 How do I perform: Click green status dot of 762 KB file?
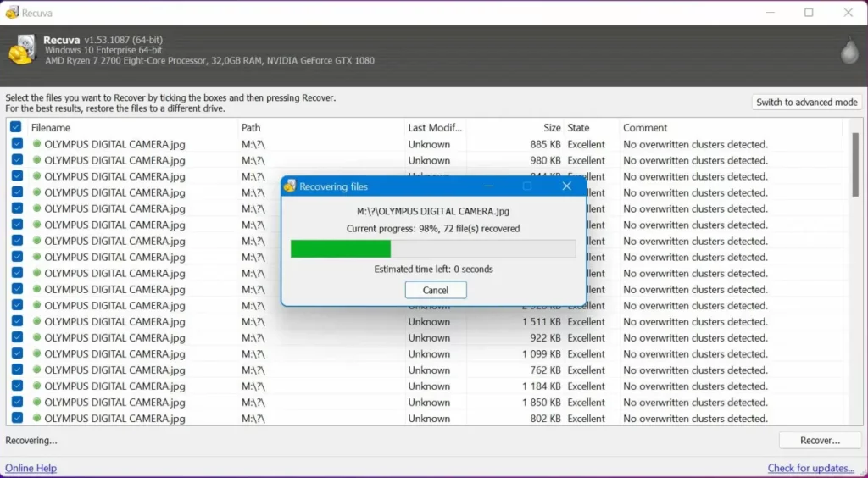coord(36,369)
